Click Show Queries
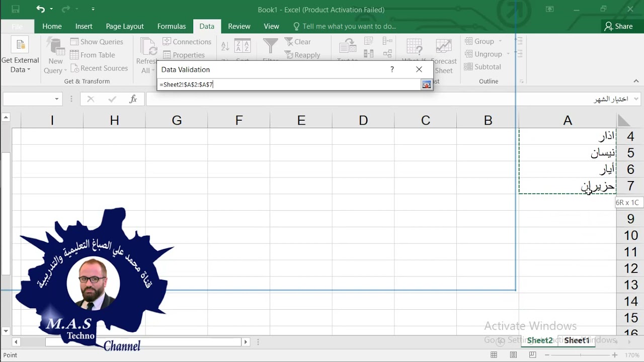Screen dimensions: 644x362 (x=97, y=42)
